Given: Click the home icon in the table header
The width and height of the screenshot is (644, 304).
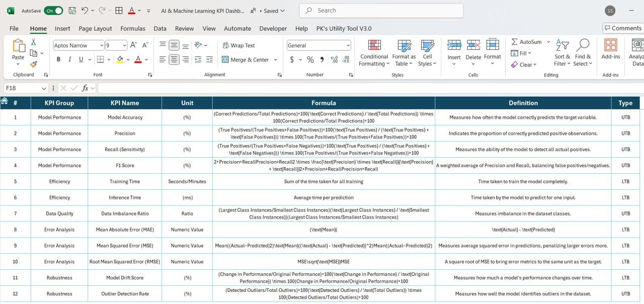Looking at the screenshot, I should click(5, 101).
